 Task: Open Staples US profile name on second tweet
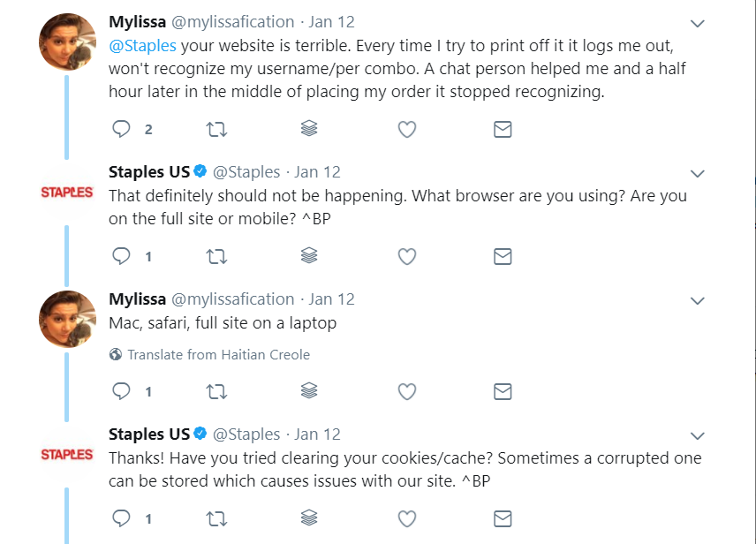click(x=149, y=171)
